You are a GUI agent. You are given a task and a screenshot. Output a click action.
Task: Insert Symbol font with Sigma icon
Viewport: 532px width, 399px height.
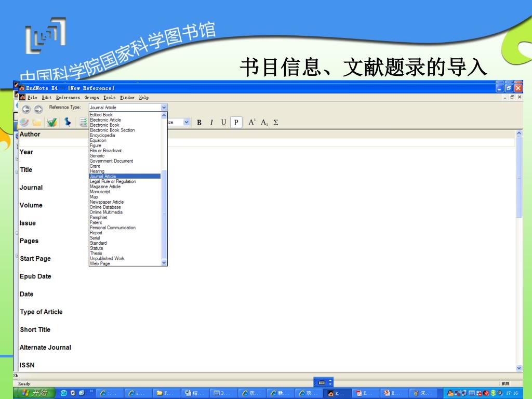point(276,123)
